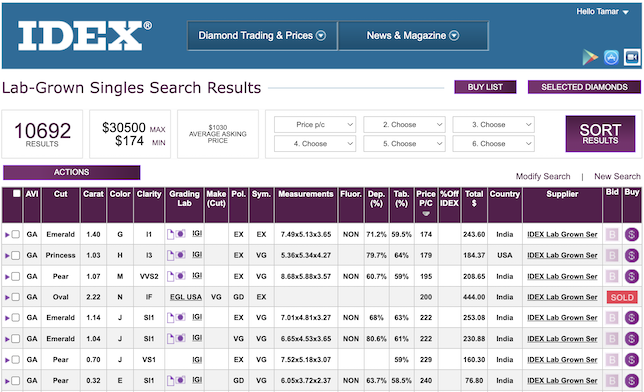Buy the 1.40 carat Emerald diamond

click(632, 234)
